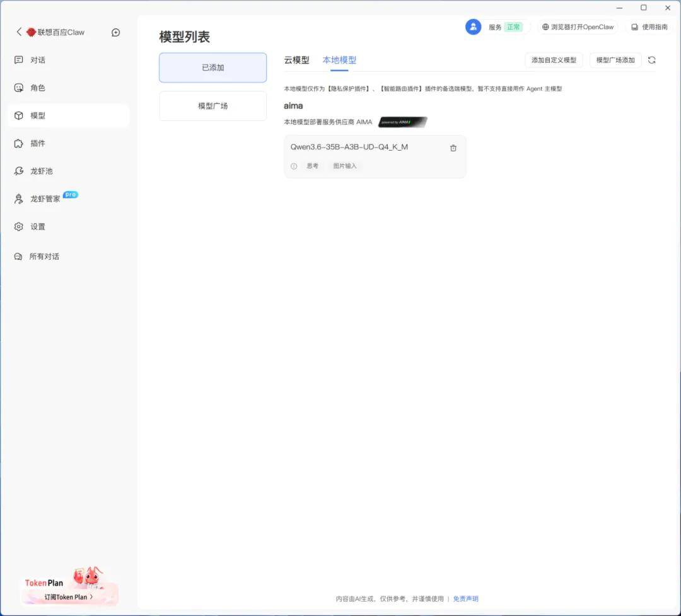Click the 模型列表 page title
The width and height of the screenshot is (681, 616).
tap(185, 37)
